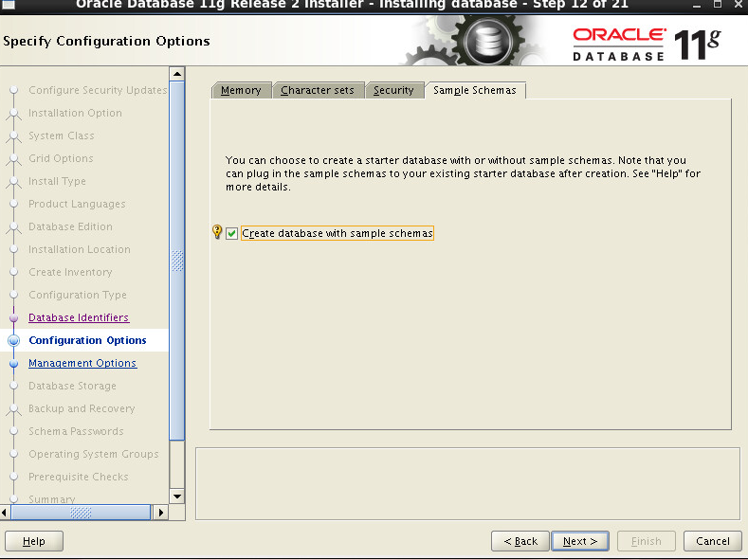748x560 pixels.
Task: Click the Database Identifiers step bullet icon
Action: click(x=14, y=317)
